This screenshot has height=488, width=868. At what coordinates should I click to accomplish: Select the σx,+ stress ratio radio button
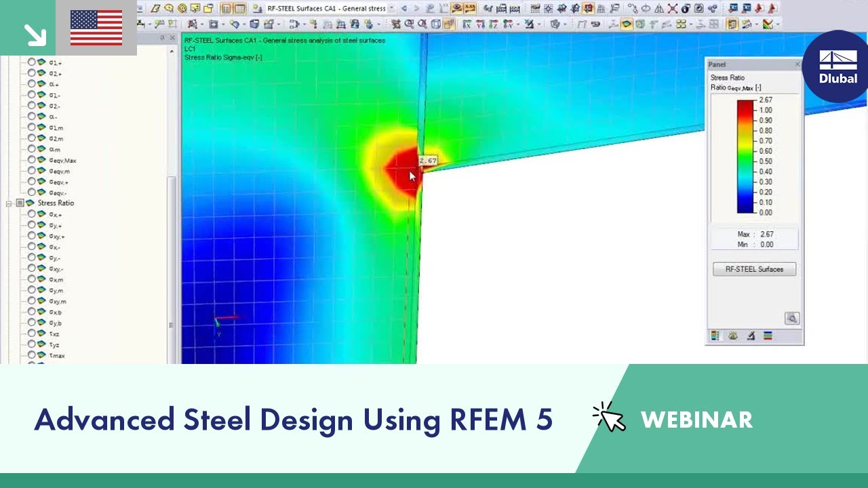point(31,215)
